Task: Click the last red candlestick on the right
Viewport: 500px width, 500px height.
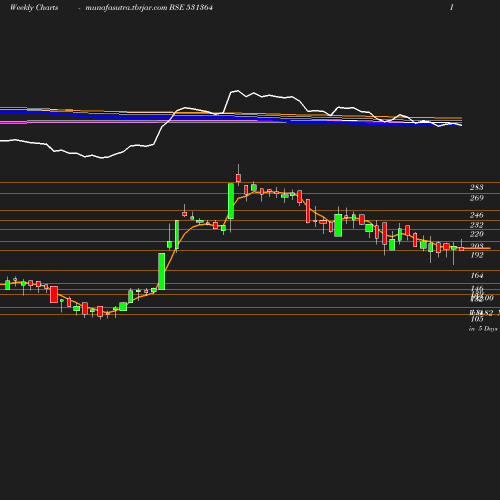Action: point(462,249)
